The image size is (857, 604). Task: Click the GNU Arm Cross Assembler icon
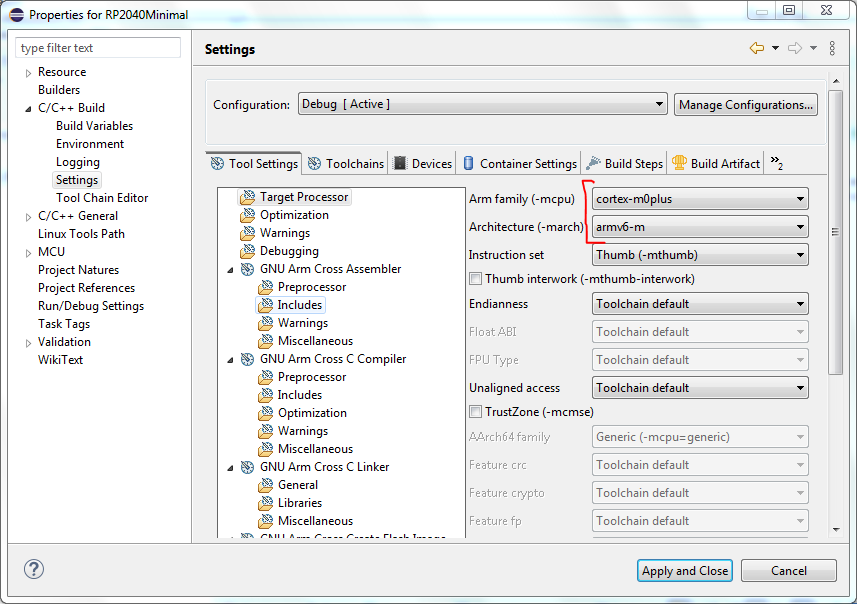point(247,269)
